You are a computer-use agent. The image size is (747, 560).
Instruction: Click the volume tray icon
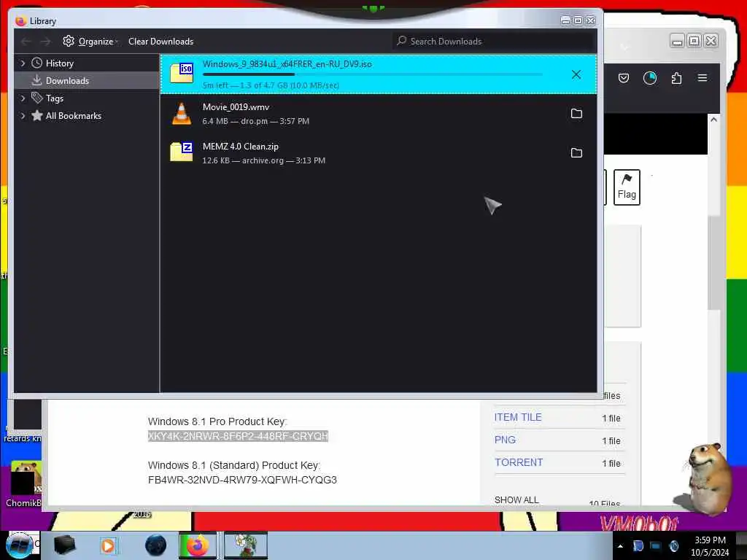tap(673, 545)
